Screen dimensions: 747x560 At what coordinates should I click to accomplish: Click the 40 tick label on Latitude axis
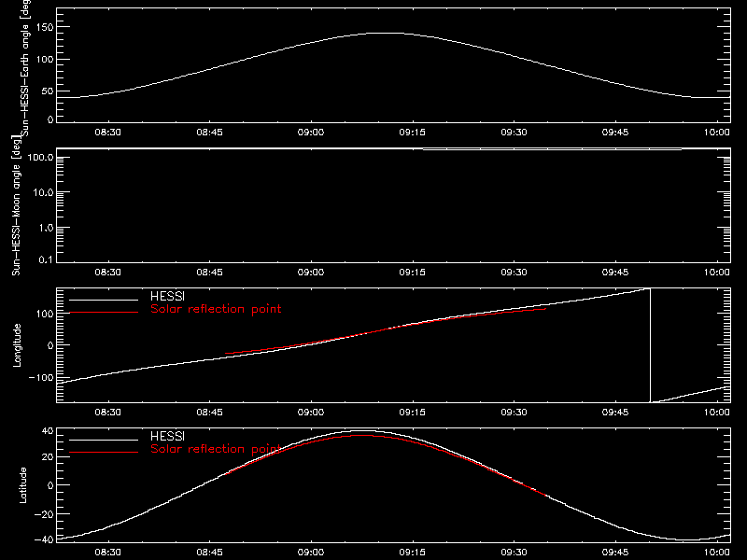tap(48, 431)
